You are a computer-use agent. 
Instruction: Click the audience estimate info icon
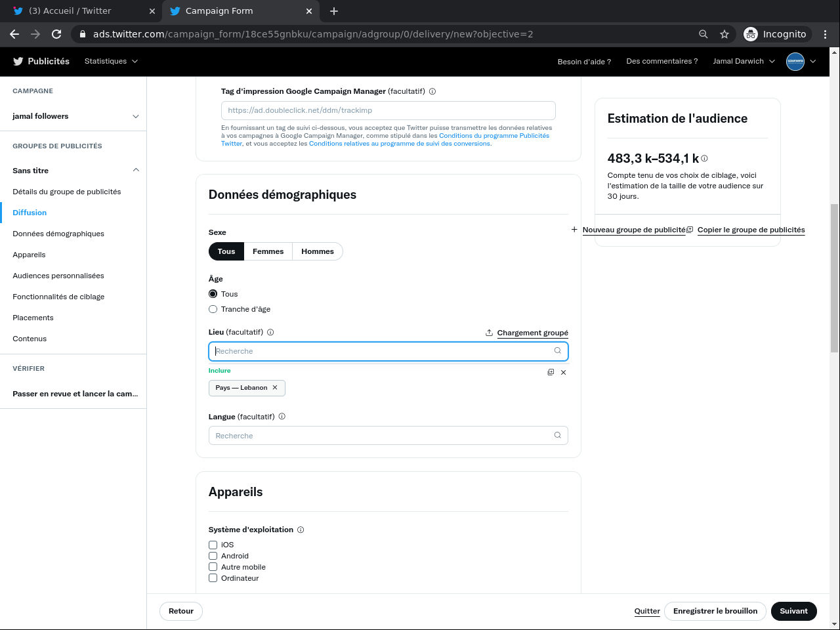pyautogui.click(x=705, y=159)
